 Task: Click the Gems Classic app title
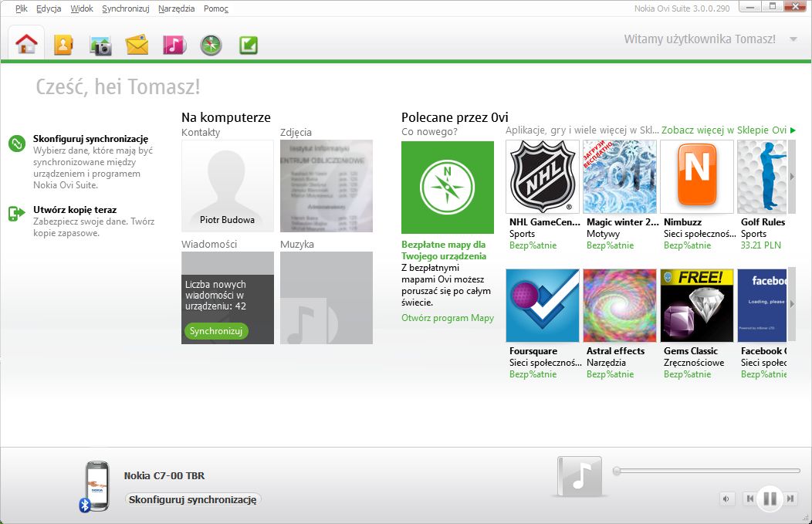click(691, 351)
